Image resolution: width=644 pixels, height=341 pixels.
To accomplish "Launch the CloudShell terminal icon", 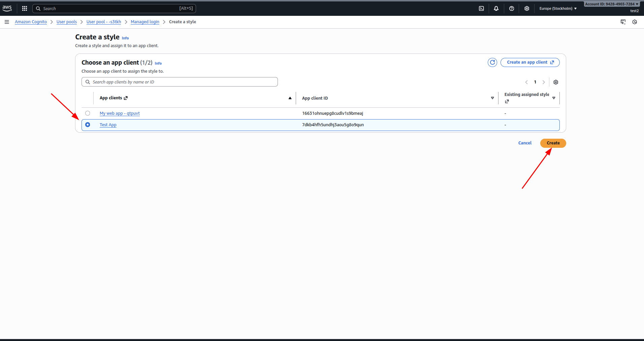I will point(481,8).
